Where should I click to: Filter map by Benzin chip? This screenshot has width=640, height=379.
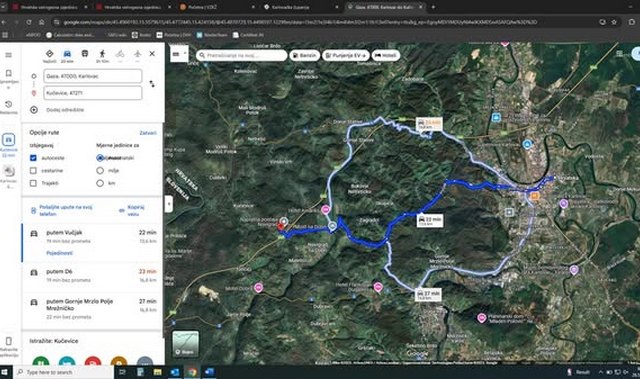coord(305,55)
